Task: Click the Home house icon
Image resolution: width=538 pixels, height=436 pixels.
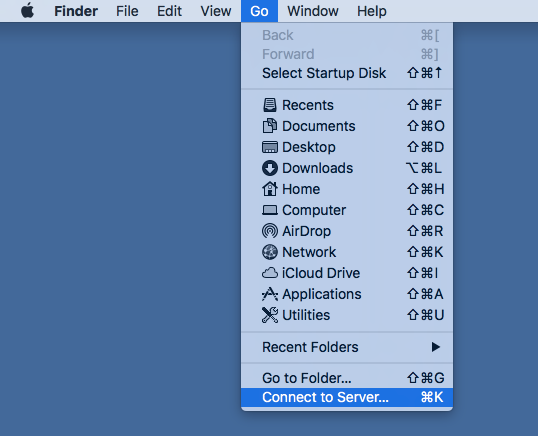Action: [270, 189]
